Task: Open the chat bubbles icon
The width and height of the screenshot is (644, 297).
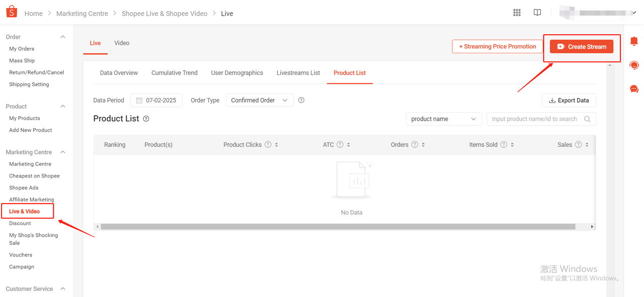Action: click(634, 89)
